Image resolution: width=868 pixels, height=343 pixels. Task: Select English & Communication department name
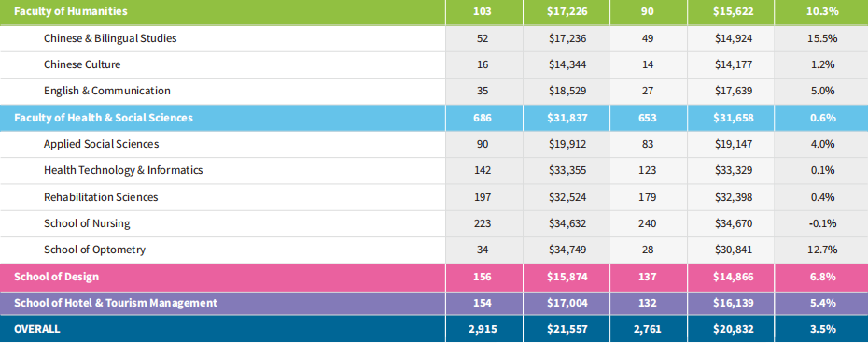(106, 91)
